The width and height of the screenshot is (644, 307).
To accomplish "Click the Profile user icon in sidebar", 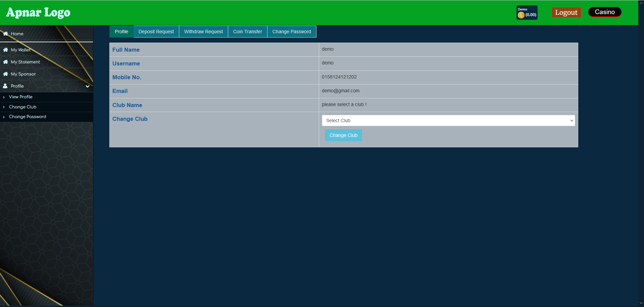I will [x=5, y=86].
